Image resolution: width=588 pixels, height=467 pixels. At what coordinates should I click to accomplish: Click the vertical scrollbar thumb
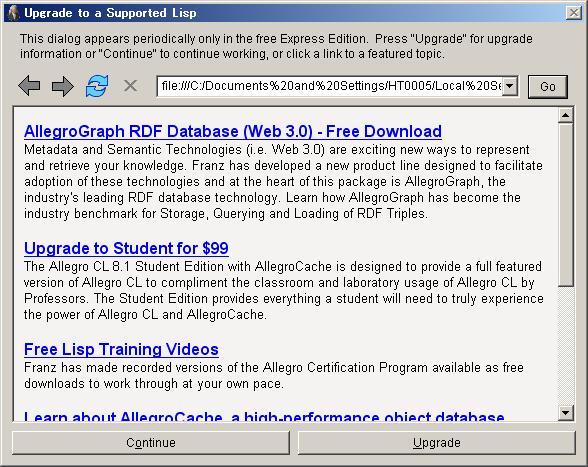pyautogui.click(x=565, y=205)
